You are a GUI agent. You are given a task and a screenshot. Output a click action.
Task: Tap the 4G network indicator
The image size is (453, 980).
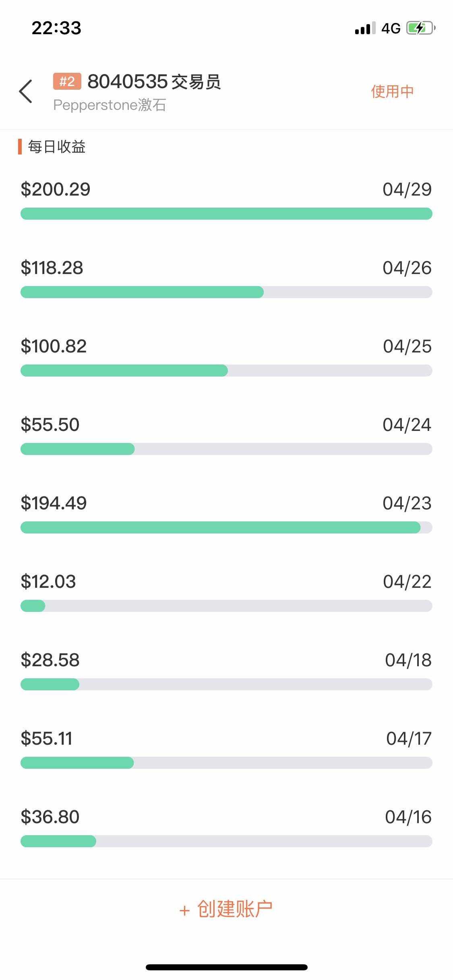click(391, 29)
